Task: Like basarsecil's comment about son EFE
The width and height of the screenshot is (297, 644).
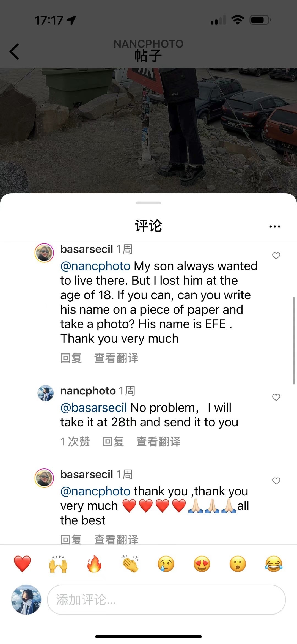Action: pos(276,256)
